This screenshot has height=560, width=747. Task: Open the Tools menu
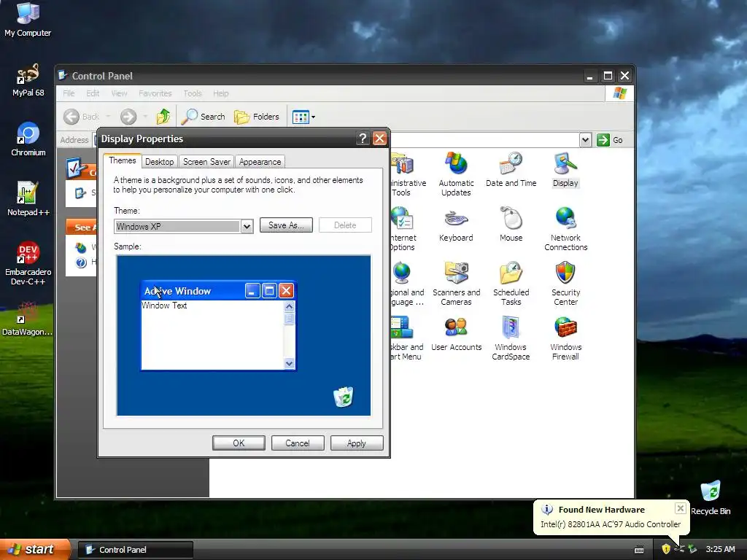193,93
